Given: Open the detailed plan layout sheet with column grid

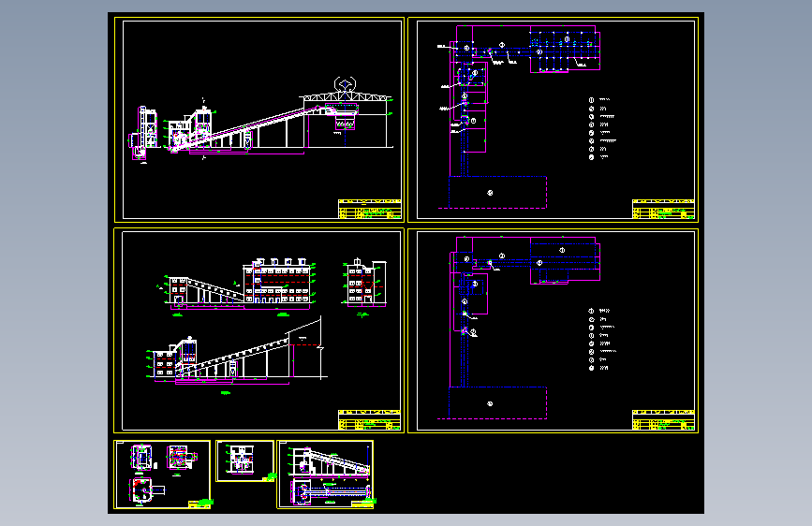Looking at the screenshot, I should [x=554, y=120].
